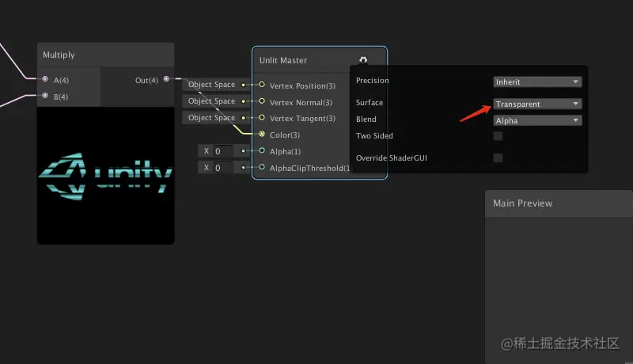Click the Object Space label for Vertex Normal

click(x=211, y=100)
